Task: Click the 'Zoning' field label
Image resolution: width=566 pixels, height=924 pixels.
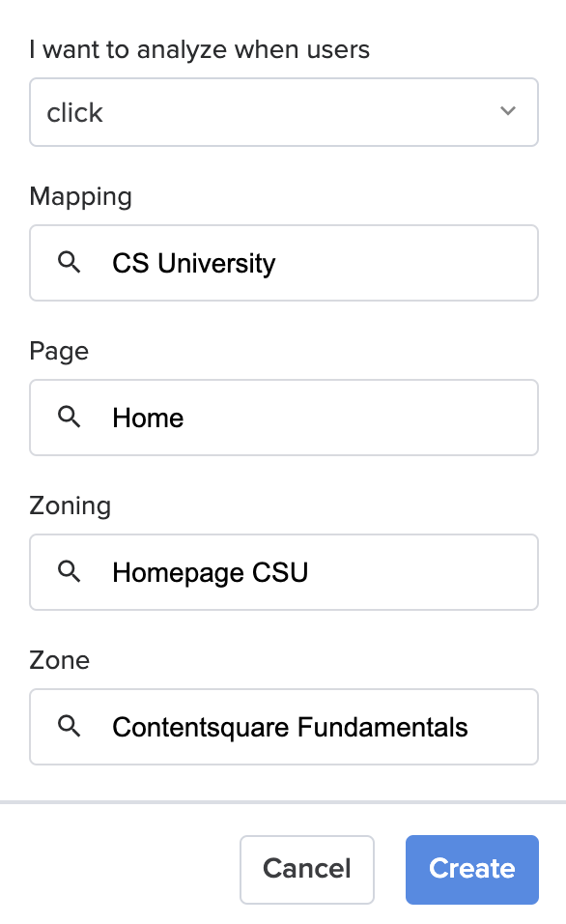Action: [x=71, y=506]
